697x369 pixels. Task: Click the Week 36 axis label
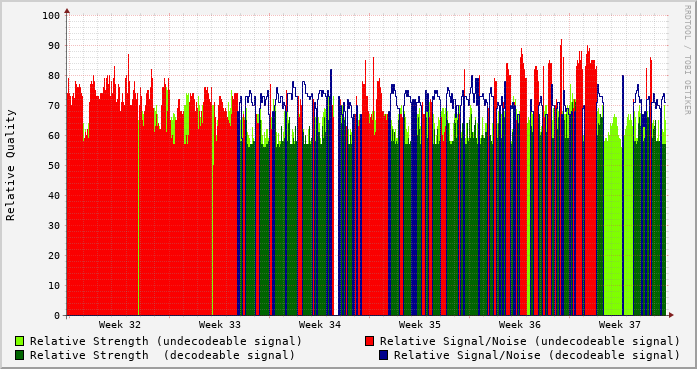[520, 325]
